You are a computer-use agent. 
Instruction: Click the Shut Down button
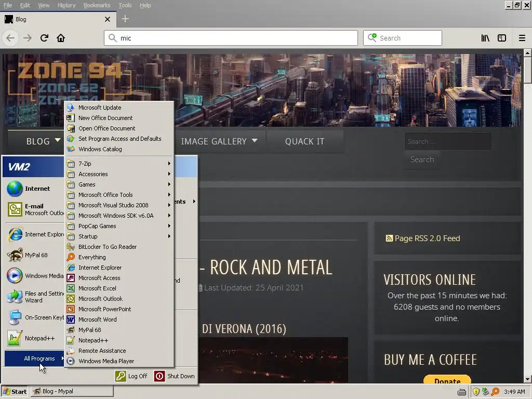tap(175, 376)
